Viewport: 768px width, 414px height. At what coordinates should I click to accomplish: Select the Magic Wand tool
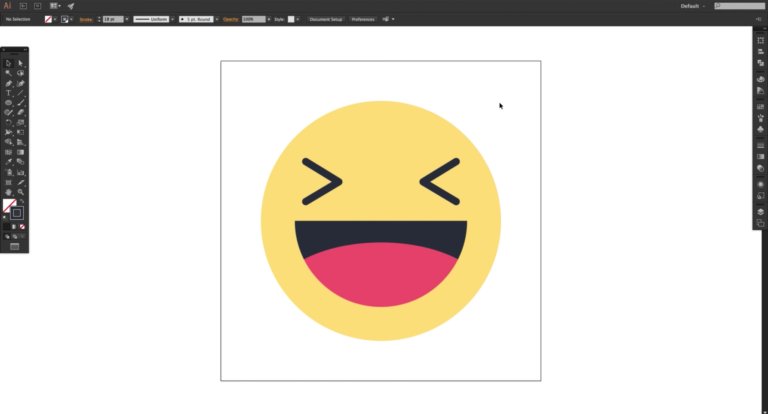coord(8,73)
